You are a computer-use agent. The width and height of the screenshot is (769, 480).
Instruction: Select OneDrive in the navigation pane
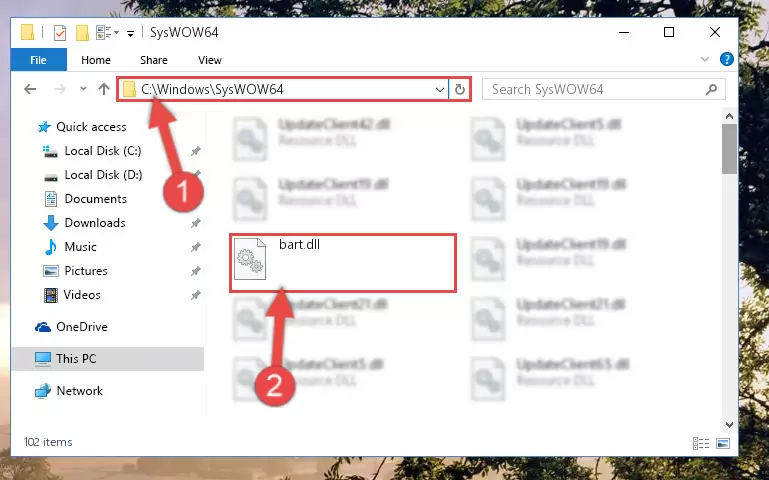point(81,327)
